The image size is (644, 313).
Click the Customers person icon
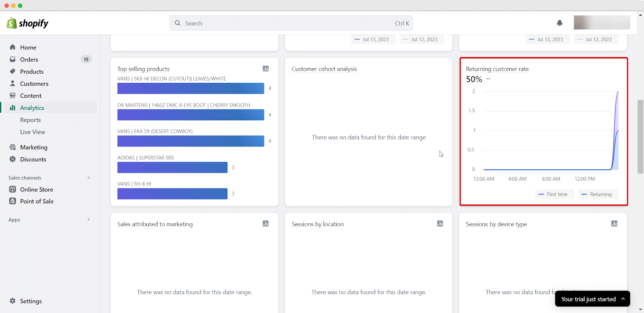point(12,83)
